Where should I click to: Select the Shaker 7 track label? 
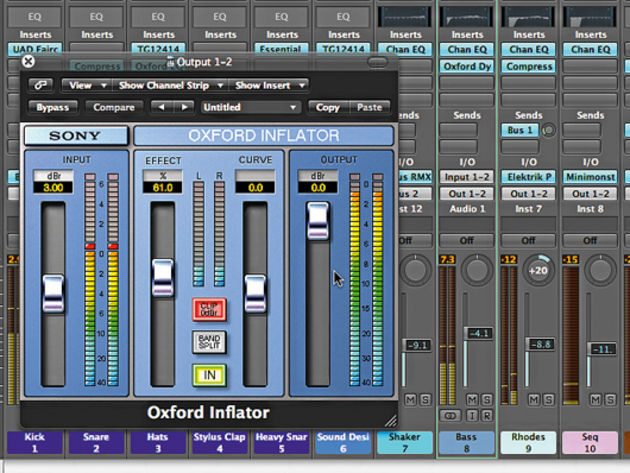(405, 442)
